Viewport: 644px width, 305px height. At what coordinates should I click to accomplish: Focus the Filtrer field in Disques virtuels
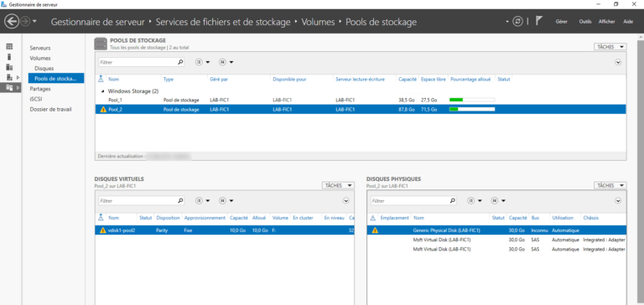tap(138, 201)
